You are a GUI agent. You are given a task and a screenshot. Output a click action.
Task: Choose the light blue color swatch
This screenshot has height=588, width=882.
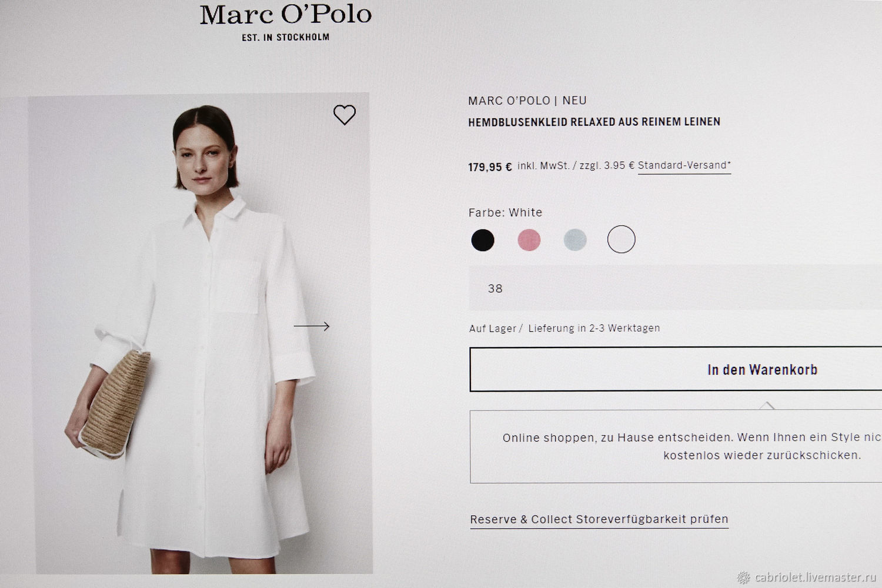pos(575,240)
